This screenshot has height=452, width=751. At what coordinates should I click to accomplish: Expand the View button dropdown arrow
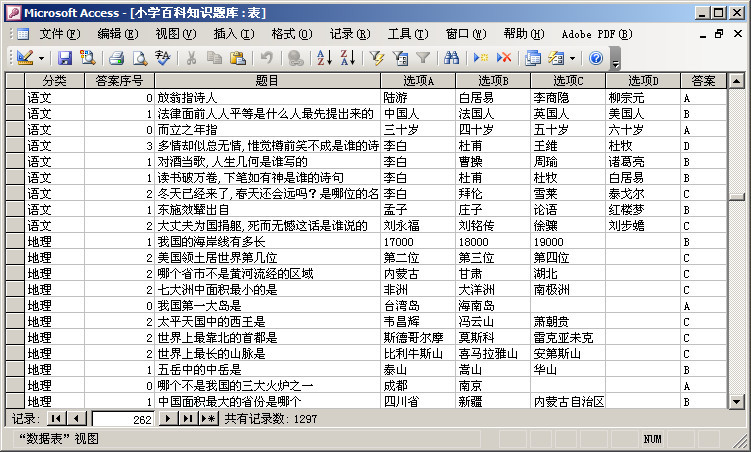click(x=41, y=58)
